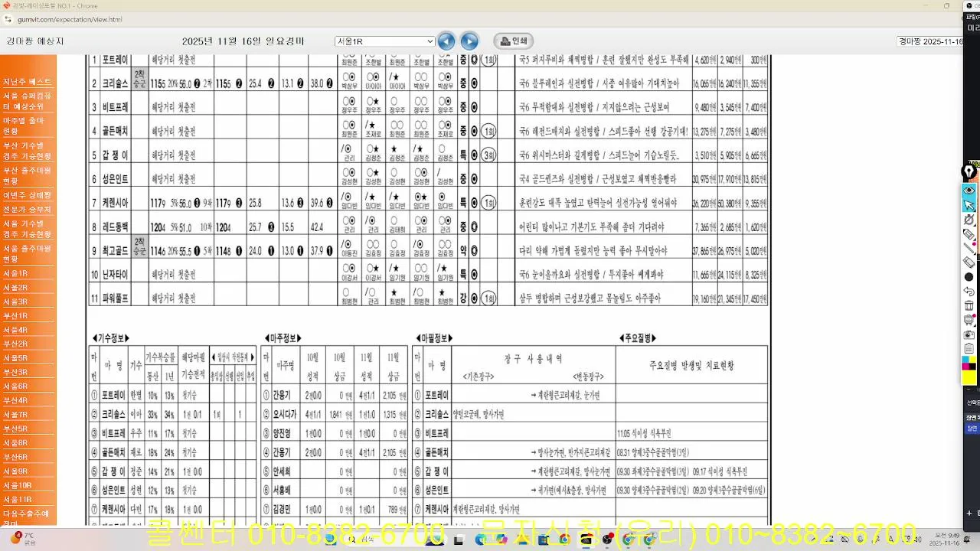Screen dimensions: 980x551
Task: Select 서울7R in the sidebar
Action: coord(15,415)
